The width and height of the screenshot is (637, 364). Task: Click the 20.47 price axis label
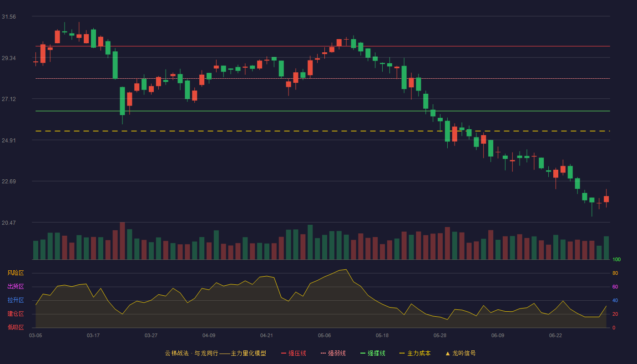9,222
